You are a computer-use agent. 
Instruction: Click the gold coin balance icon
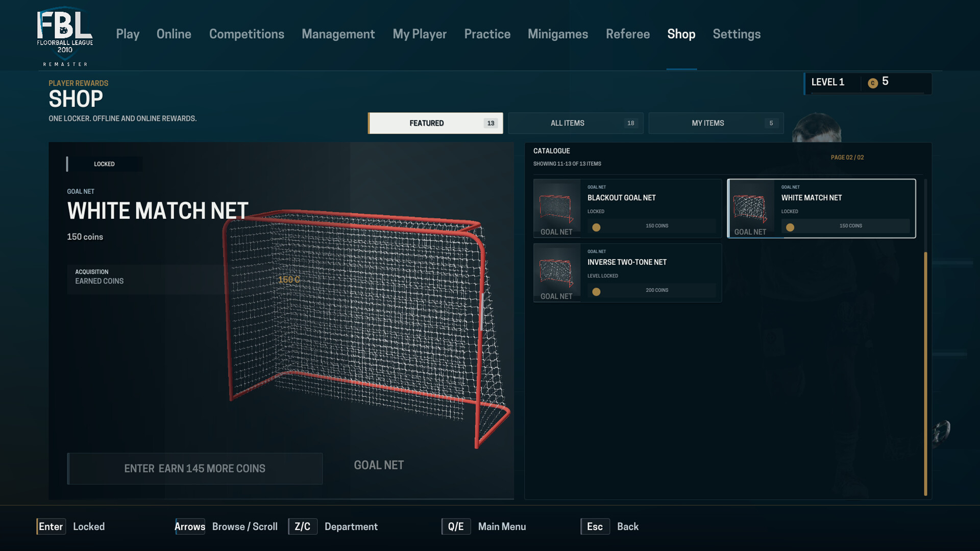tap(873, 83)
